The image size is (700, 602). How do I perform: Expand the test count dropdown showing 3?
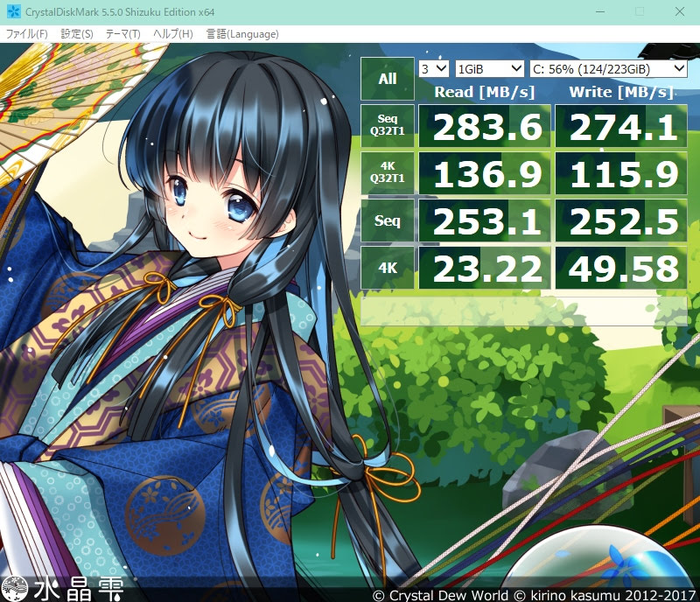pos(434,68)
